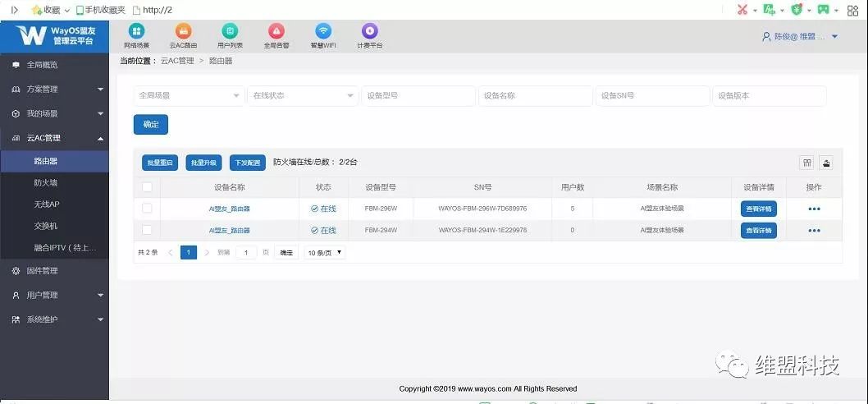Viewport: 868px width, 404px height.
Task: Focus the 设备版本 input field
Action: (x=770, y=95)
